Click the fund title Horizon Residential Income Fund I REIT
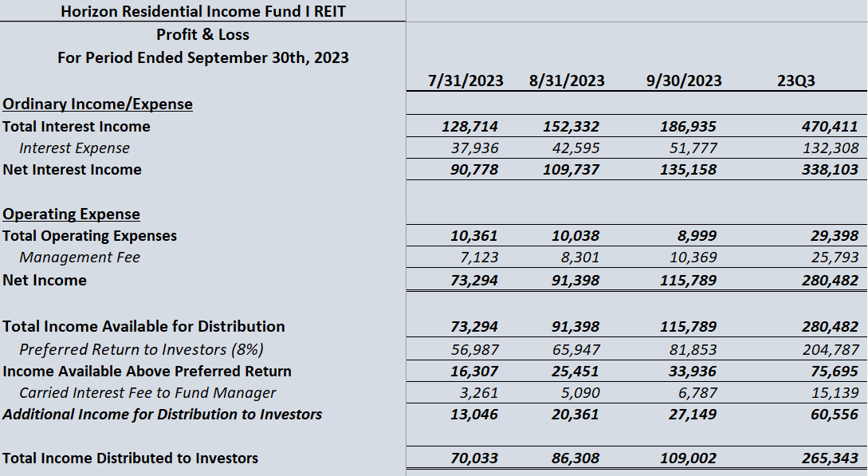The image size is (868, 476). coord(202,11)
